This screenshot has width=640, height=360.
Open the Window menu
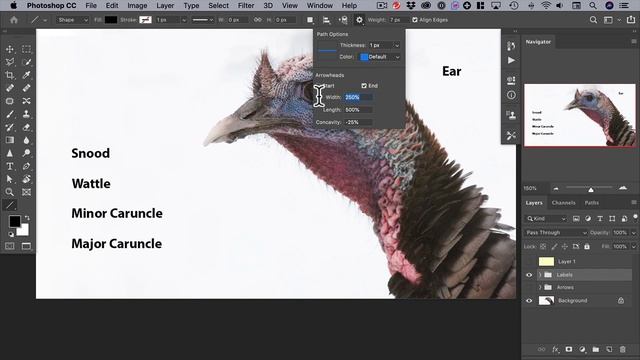pyautogui.click(x=320, y=6)
